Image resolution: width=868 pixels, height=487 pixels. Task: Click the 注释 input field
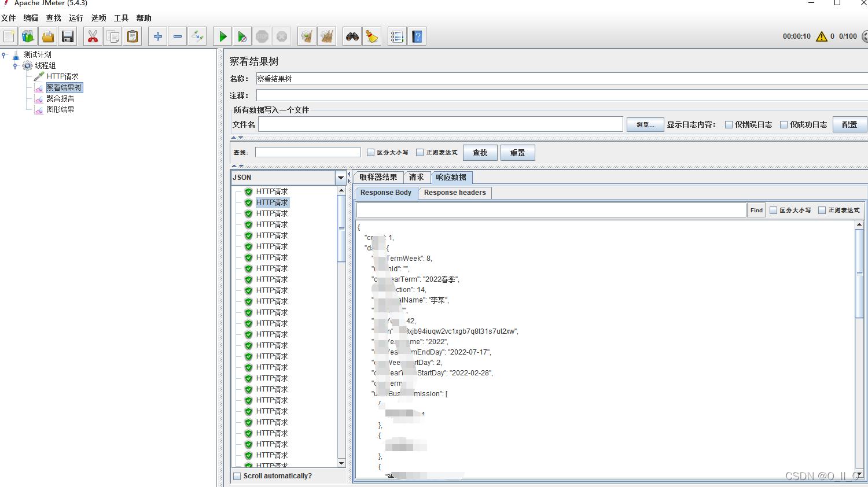[562, 95]
